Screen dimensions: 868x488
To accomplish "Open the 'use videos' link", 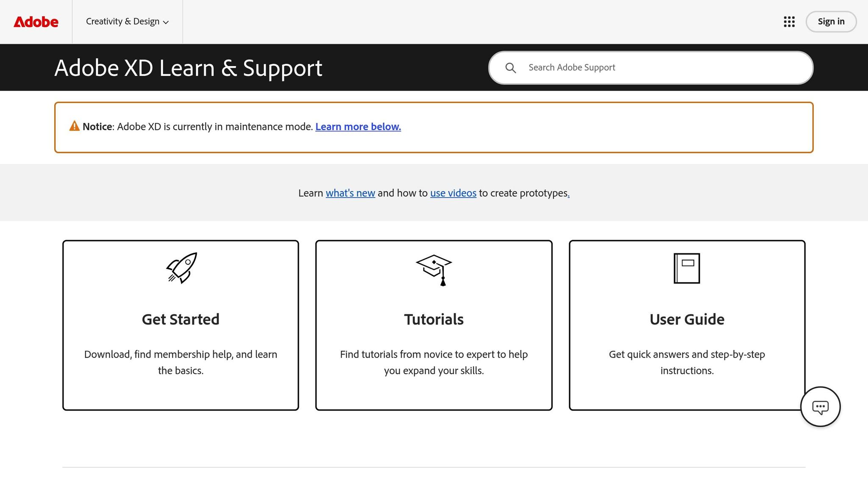I will tap(453, 193).
